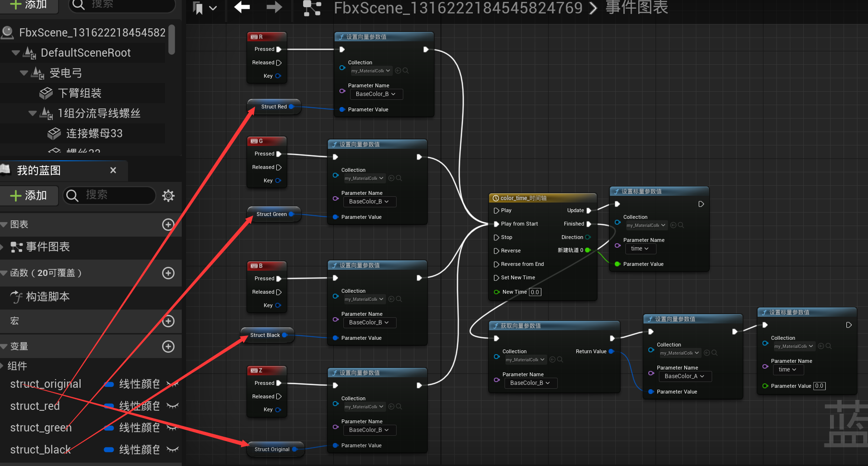Click the 添加 button in My Blueprint panel

(x=29, y=196)
